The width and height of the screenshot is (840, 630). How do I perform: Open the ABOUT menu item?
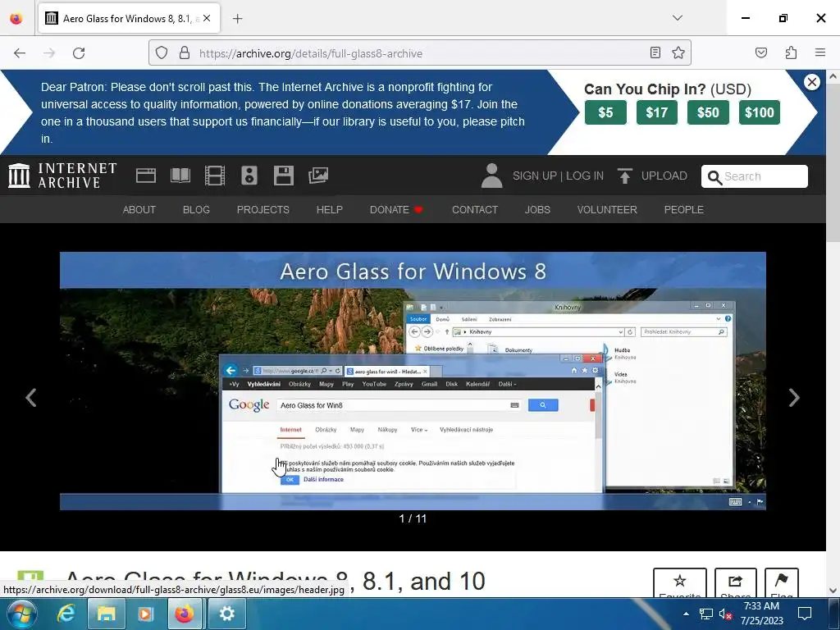click(139, 209)
